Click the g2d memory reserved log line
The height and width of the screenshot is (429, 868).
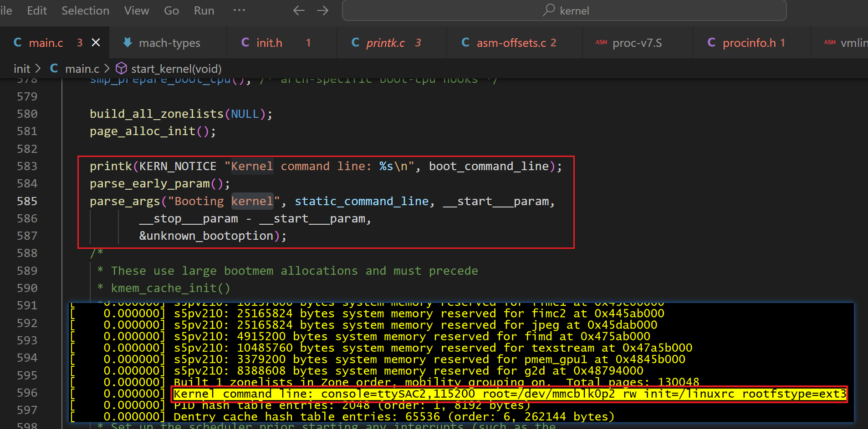click(408, 371)
